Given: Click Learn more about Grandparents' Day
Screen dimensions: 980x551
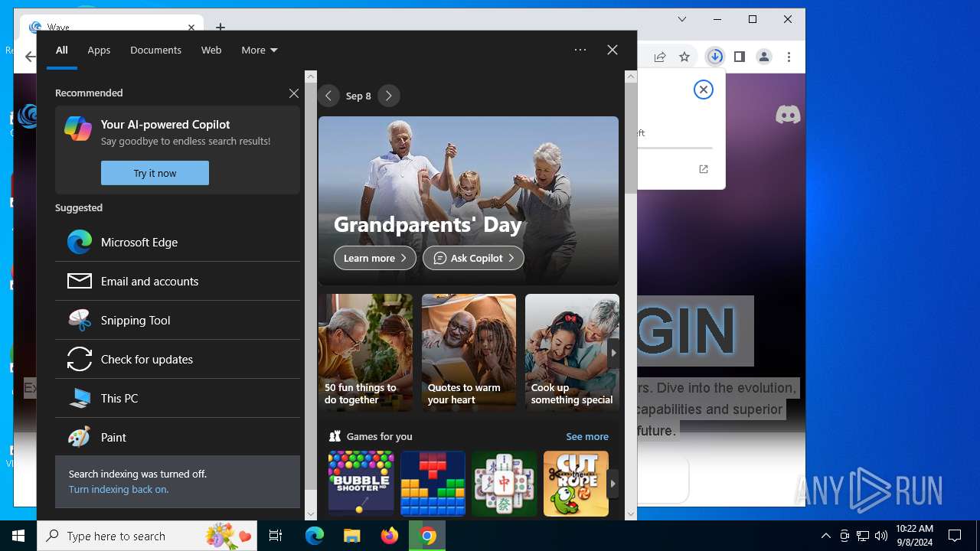Looking at the screenshot, I should coord(375,258).
